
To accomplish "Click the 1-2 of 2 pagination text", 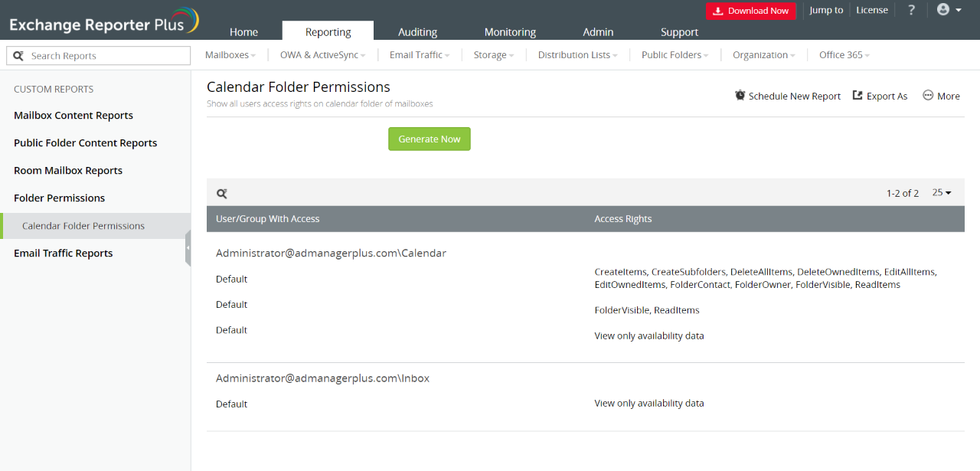I will click(903, 193).
